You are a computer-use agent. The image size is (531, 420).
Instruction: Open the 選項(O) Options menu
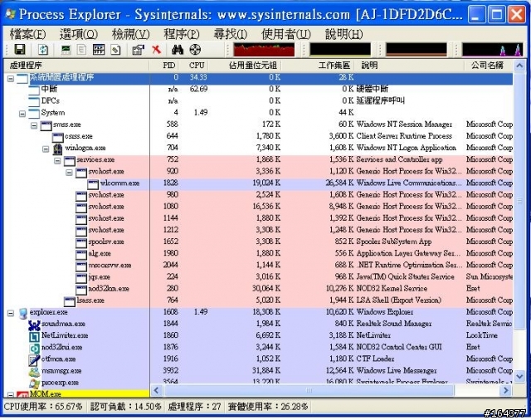79,34
